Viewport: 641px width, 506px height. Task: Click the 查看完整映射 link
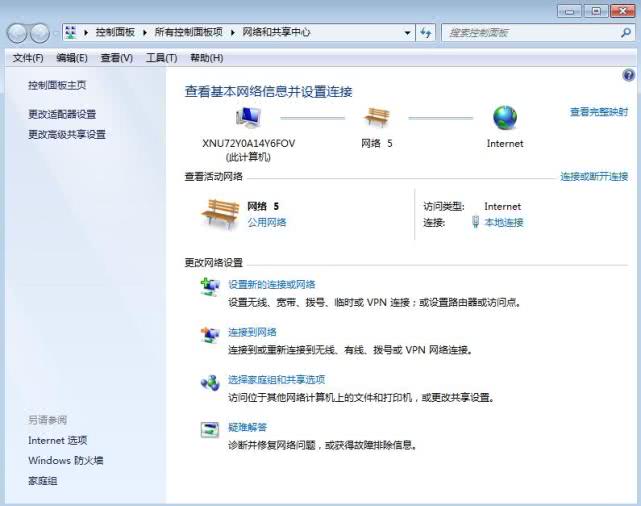[x=599, y=112]
